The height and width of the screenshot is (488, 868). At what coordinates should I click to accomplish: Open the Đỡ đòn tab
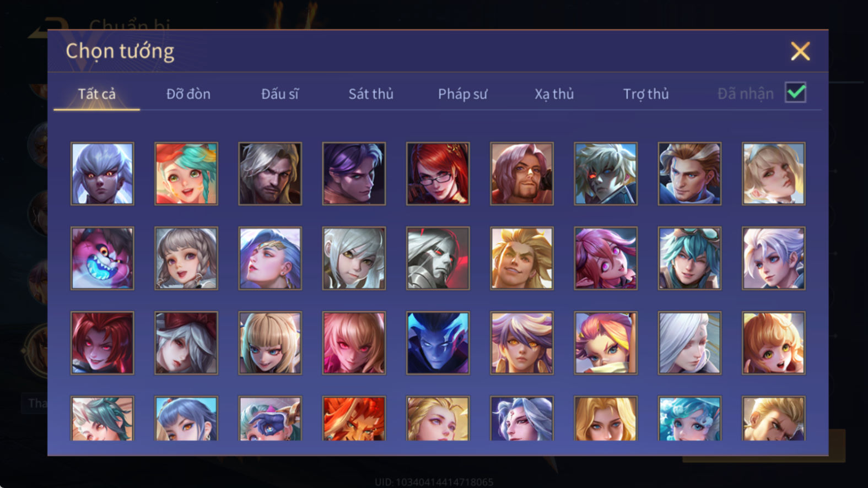[188, 94]
